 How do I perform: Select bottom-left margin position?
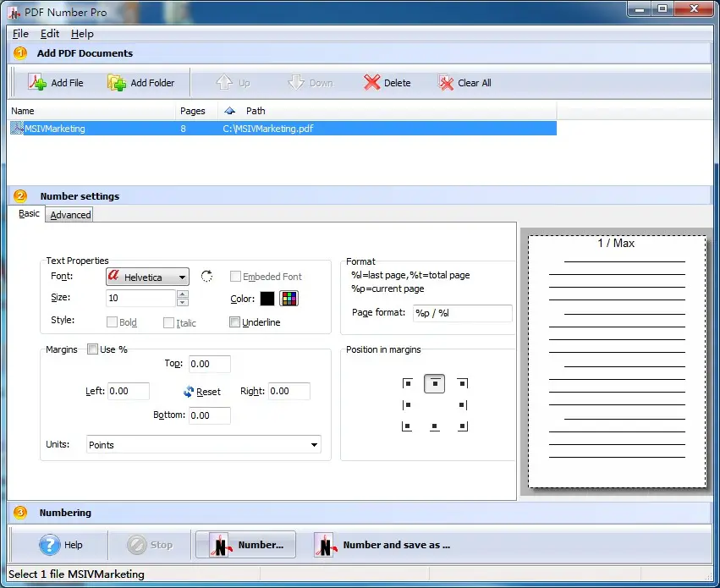pos(407,426)
